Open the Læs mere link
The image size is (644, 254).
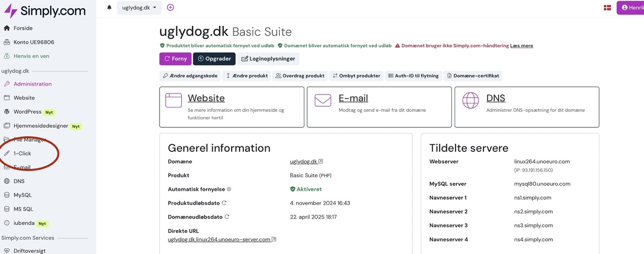pos(521,46)
